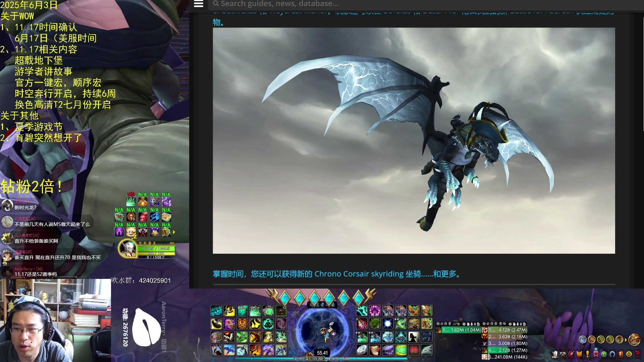Collapse the bag bar with yellow arrow
The image size is (644, 362).
(626, 340)
